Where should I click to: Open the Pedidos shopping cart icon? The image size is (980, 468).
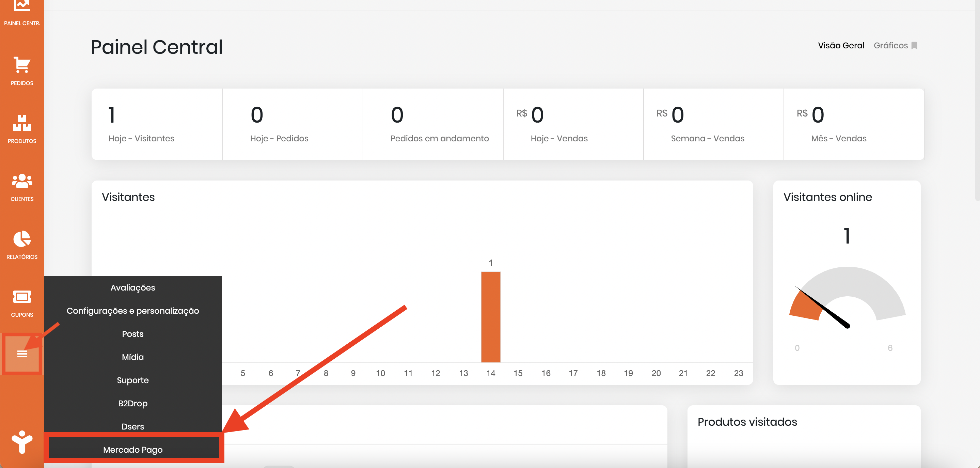coord(22,65)
